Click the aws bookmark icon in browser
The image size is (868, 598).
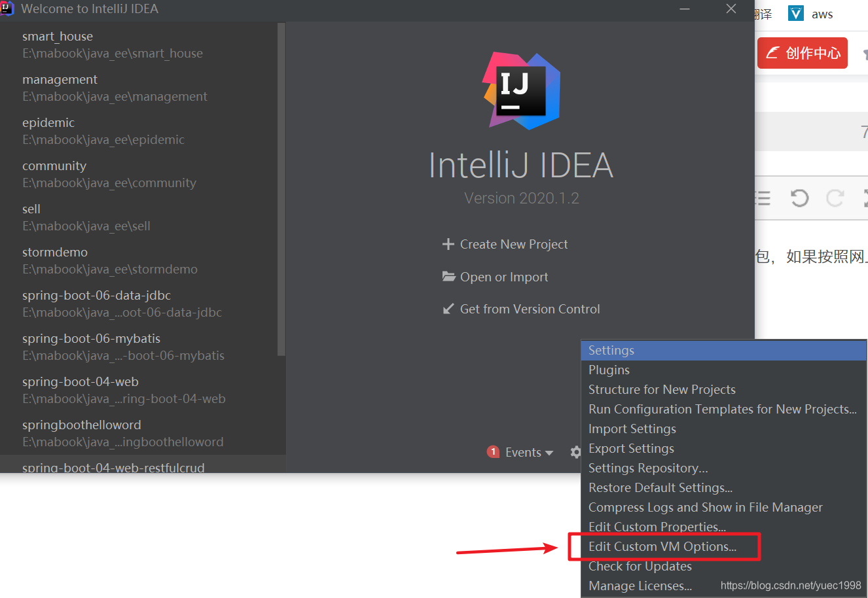[795, 13]
